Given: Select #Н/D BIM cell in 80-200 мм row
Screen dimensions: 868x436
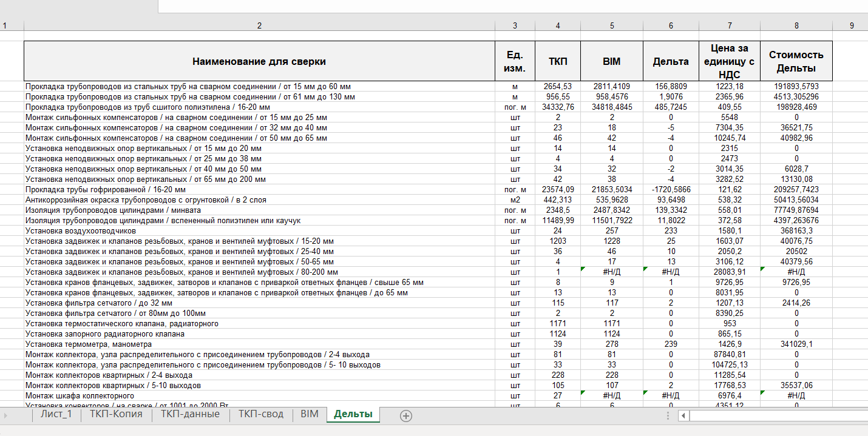Looking at the screenshot, I should (x=612, y=272).
